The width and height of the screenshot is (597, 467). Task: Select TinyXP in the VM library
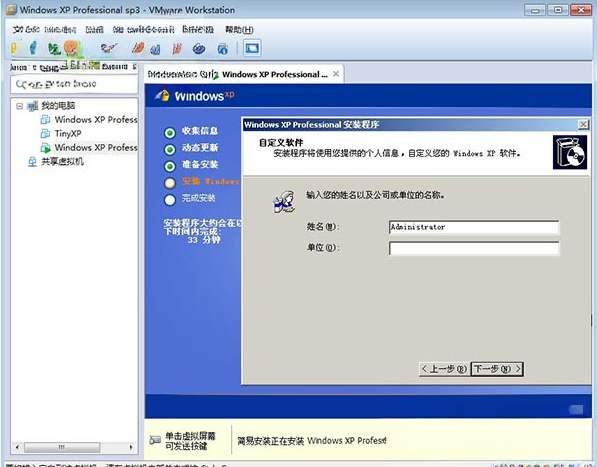coord(61,134)
